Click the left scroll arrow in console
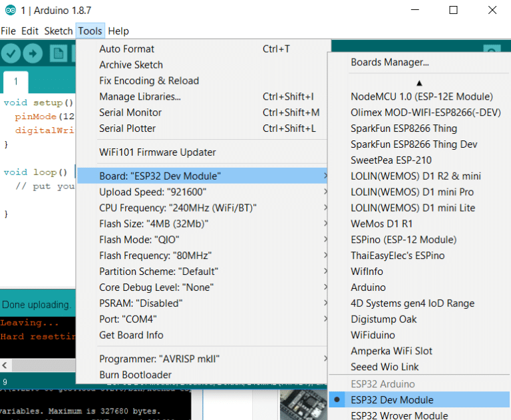This screenshot has height=420, width=511. point(5,365)
